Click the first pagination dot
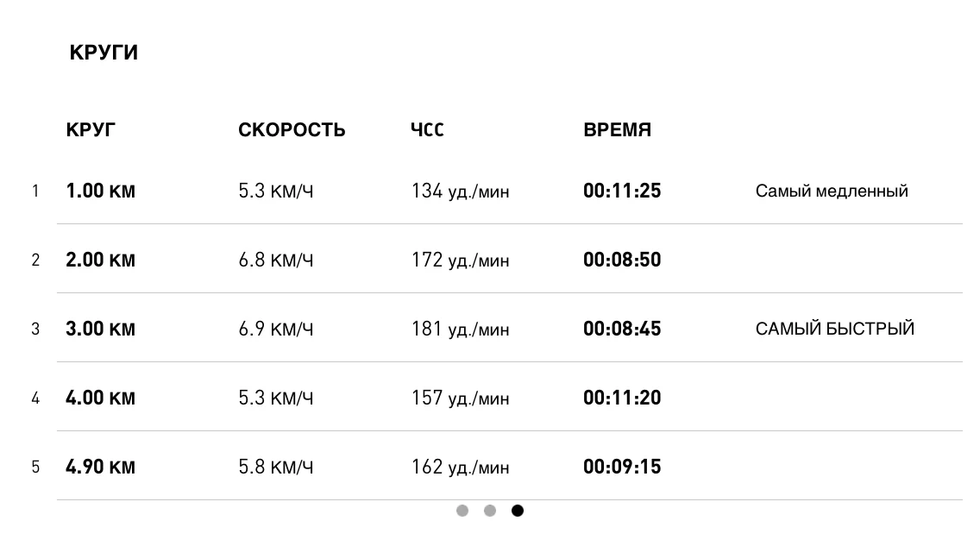The image size is (980, 552). pos(462,511)
